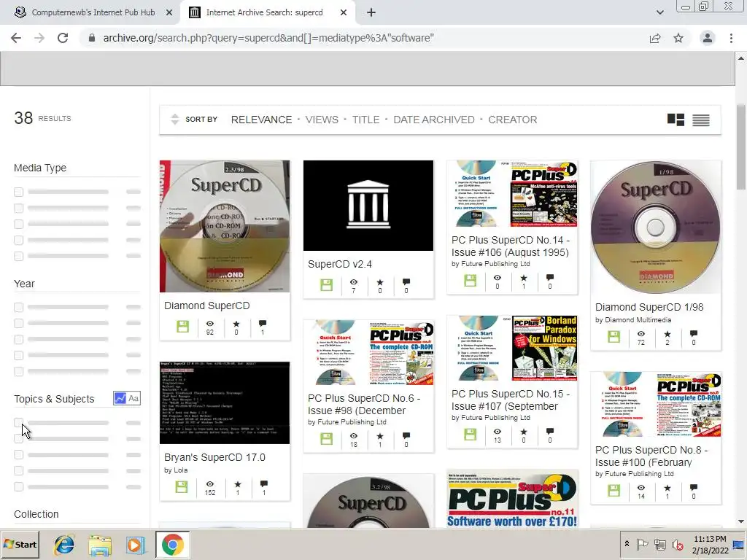This screenshot has height=560, width=747.
Task: Select the Internet Archive Search tab
Action: (264, 12)
